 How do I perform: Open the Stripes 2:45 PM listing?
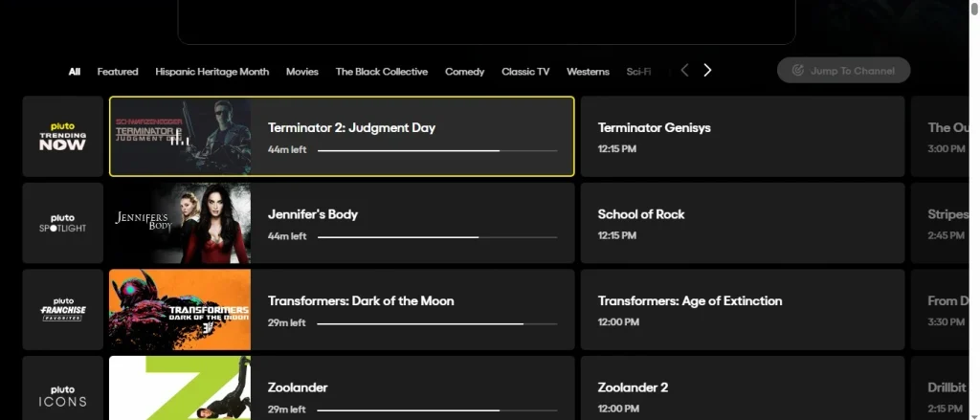940,223
